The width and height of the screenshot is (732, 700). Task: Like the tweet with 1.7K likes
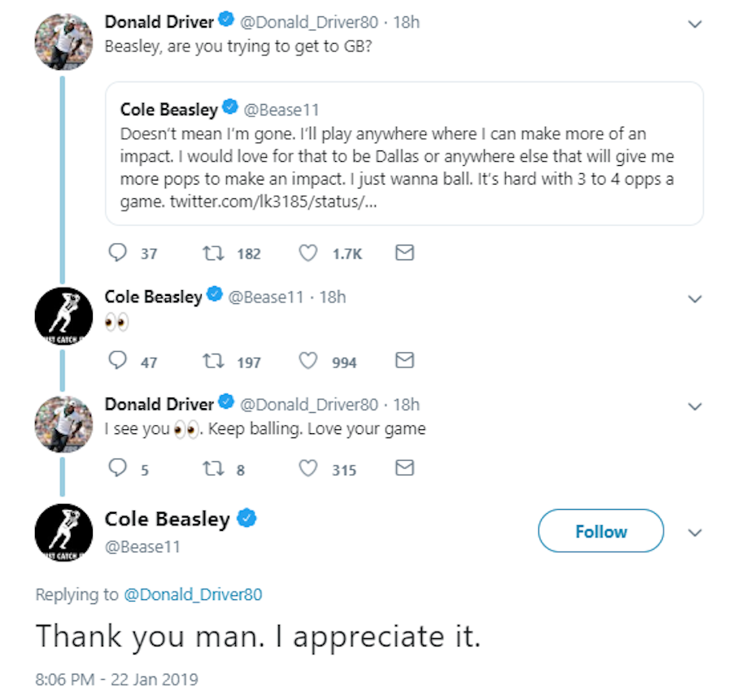tap(308, 254)
